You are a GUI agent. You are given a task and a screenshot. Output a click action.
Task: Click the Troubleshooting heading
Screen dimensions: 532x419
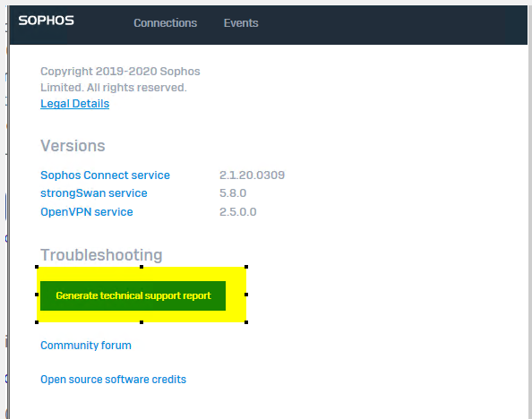click(x=101, y=255)
